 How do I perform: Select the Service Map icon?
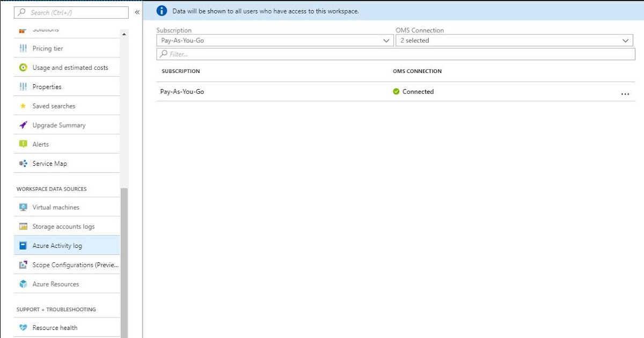click(23, 163)
